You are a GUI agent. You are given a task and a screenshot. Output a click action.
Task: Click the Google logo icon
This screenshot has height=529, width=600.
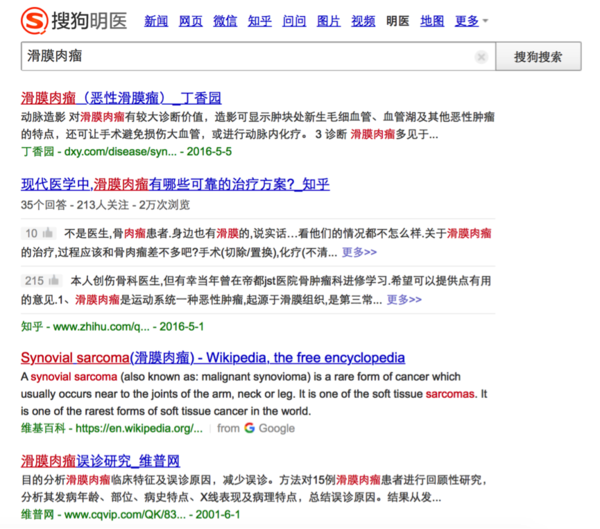[249, 428]
